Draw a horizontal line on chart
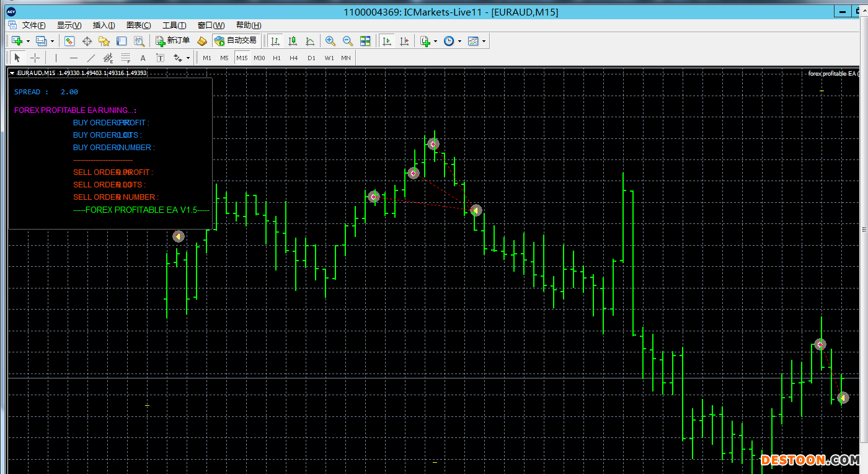 74,58
